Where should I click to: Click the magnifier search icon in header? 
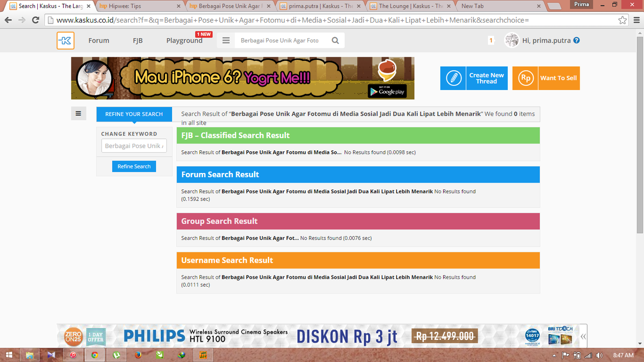pos(336,41)
